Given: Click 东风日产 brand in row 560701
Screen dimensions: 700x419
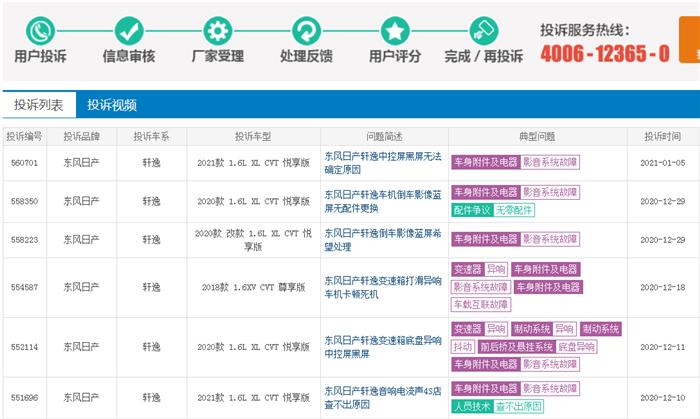Looking at the screenshot, I should tap(81, 163).
